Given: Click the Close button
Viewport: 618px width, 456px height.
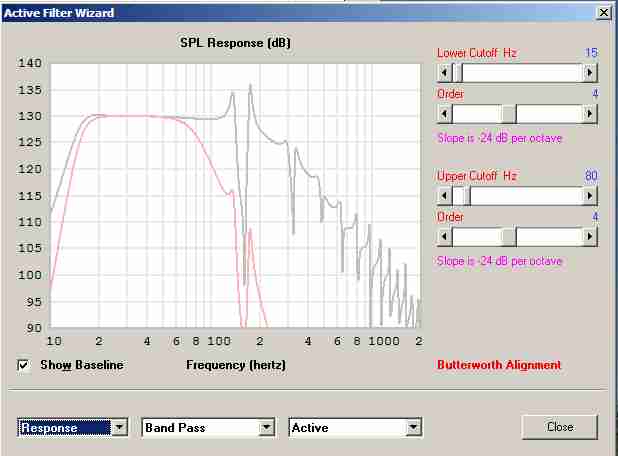Looking at the screenshot, I should [x=560, y=427].
